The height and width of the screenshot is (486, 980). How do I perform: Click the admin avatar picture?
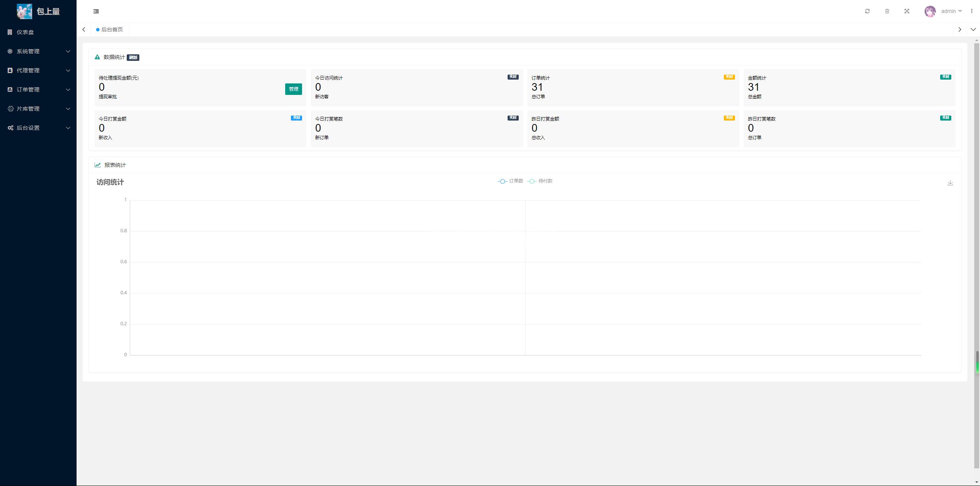[x=930, y=11]
